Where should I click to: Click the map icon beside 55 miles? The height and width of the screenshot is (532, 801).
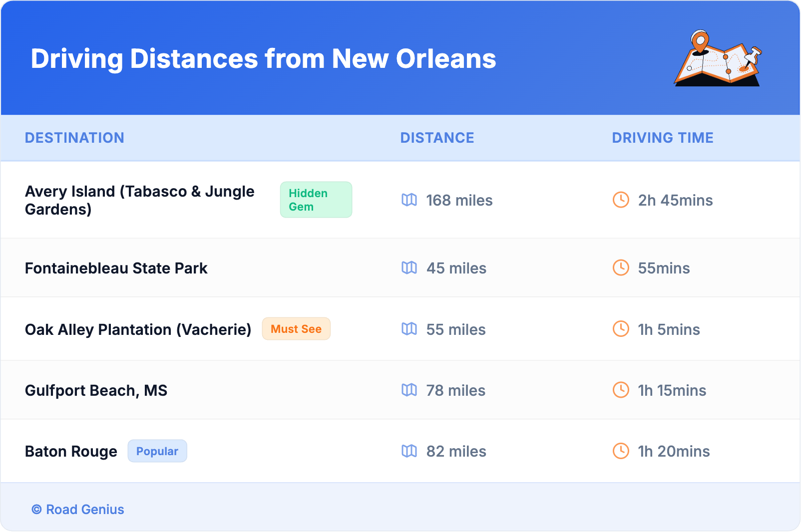[x=409, y=329]
